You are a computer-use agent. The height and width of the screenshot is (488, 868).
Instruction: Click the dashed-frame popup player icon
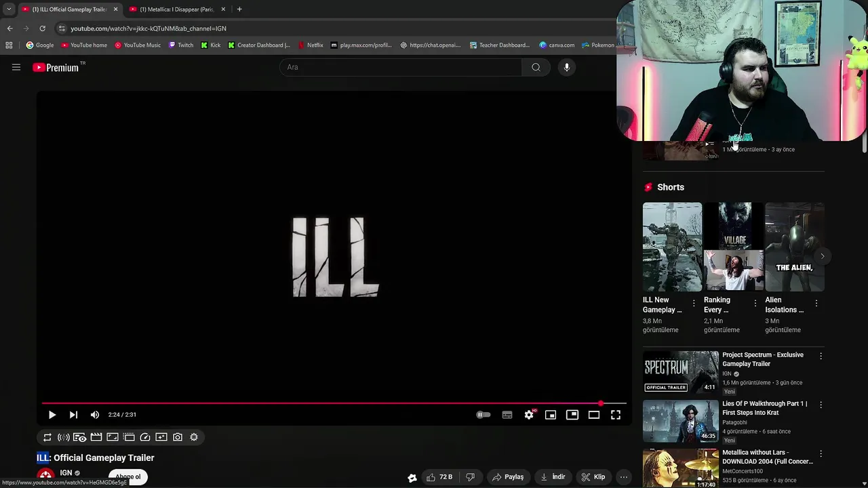tap(129, 438)
